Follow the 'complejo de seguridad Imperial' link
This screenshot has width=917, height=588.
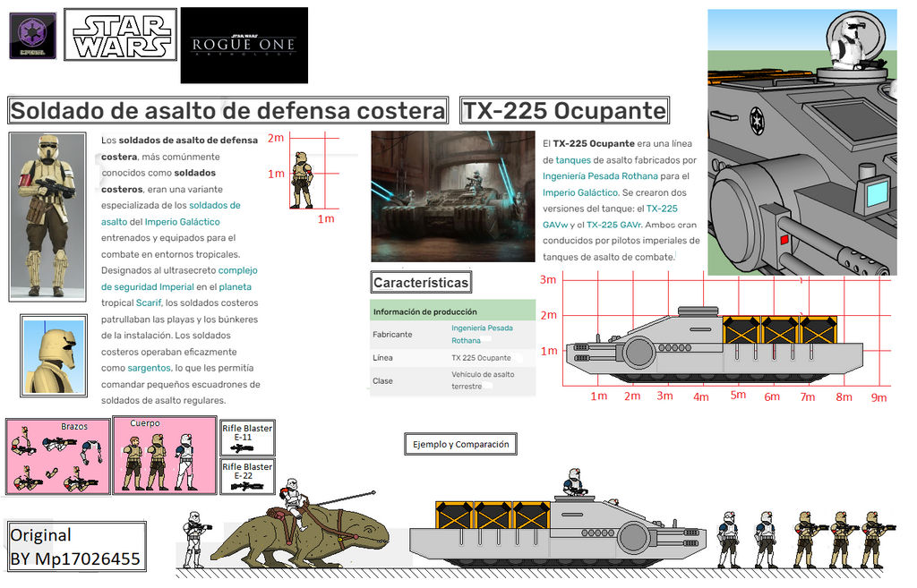coord(179,279)
